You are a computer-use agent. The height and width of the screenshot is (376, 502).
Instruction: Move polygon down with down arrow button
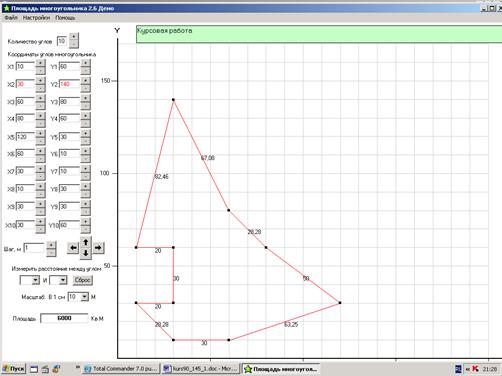[86, 253]
